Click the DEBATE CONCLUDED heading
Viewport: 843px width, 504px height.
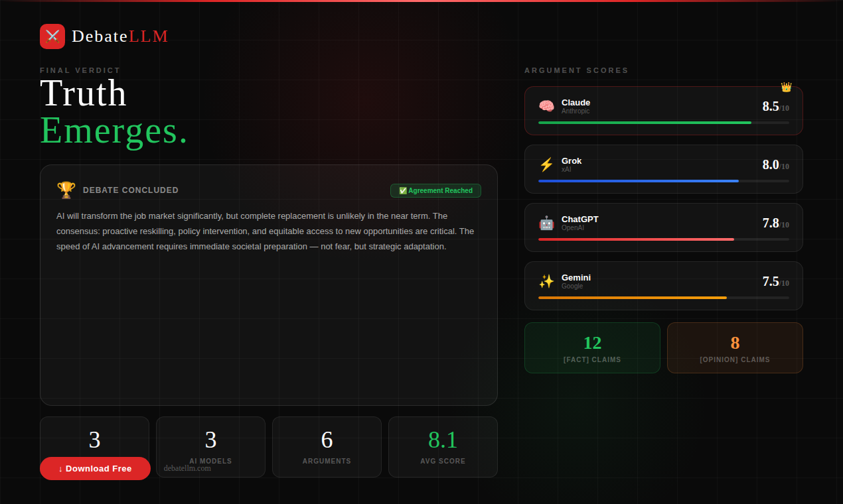pos(131,190)
